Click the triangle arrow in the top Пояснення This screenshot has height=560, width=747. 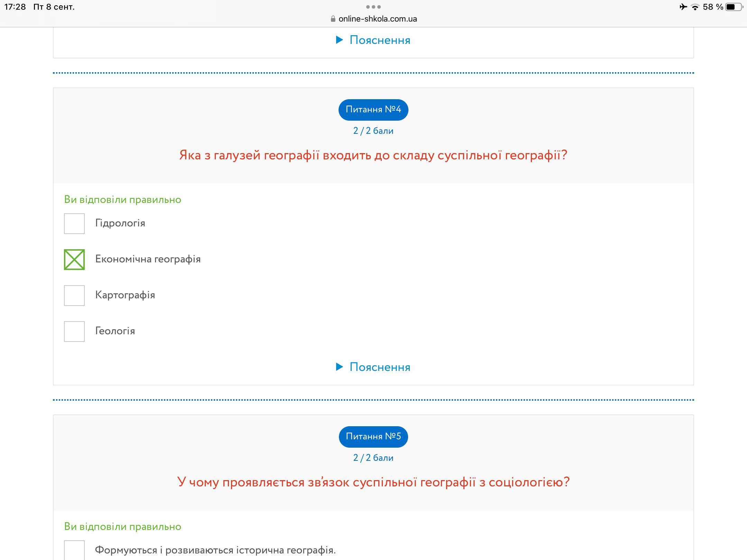tap(339, 40)
